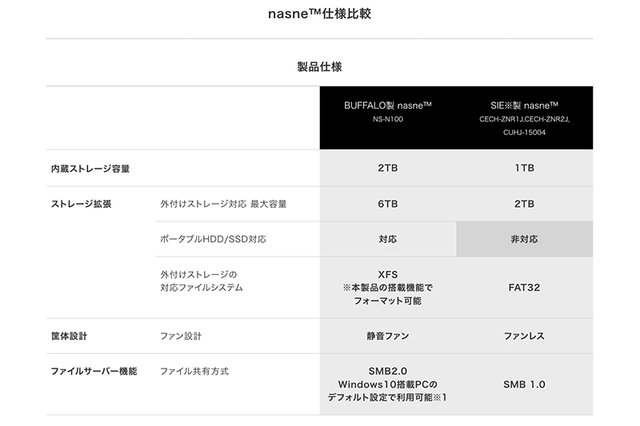Screen dimensions: 640x426
Task: Click 外付けストレージ対応 最大容量 label
Action: coord(223,204)
